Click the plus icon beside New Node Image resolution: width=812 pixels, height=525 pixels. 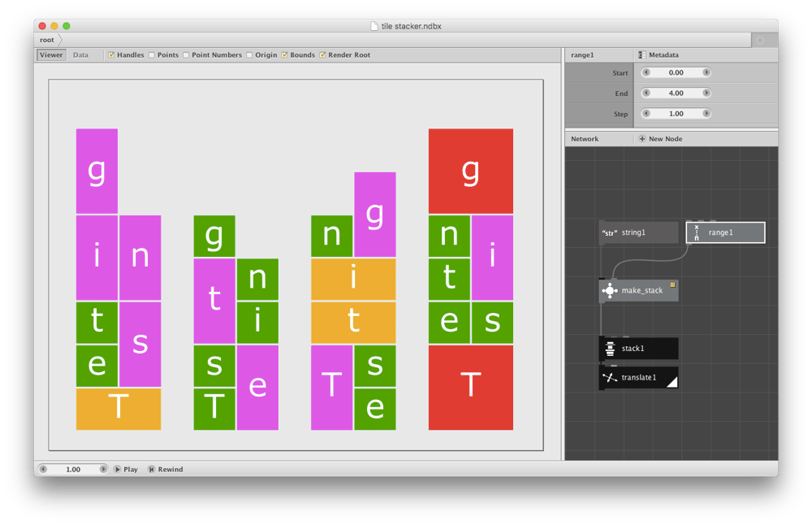point(642,139)
